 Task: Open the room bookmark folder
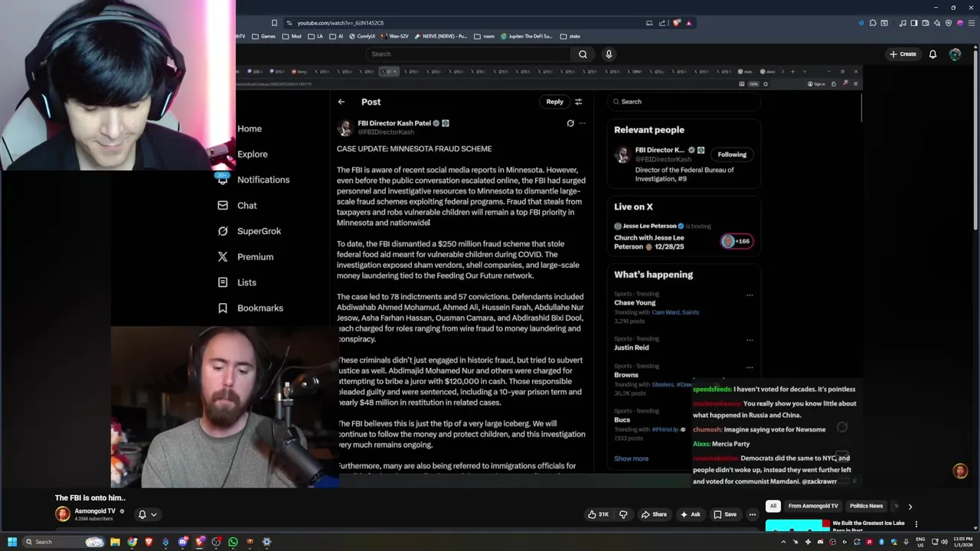pos(483,36)
